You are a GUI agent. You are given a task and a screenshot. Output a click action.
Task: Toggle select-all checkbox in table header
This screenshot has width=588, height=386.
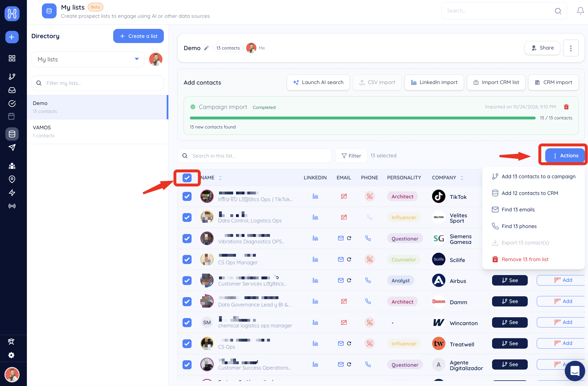click(187, 178)
